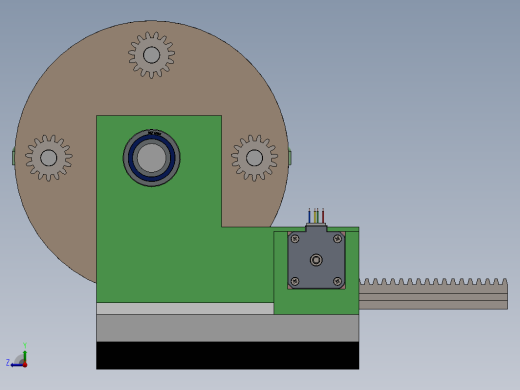This screenshot has height=390, width=520.
Task: Click the motor wire connector housing
Action: click(x=316, y=227)
